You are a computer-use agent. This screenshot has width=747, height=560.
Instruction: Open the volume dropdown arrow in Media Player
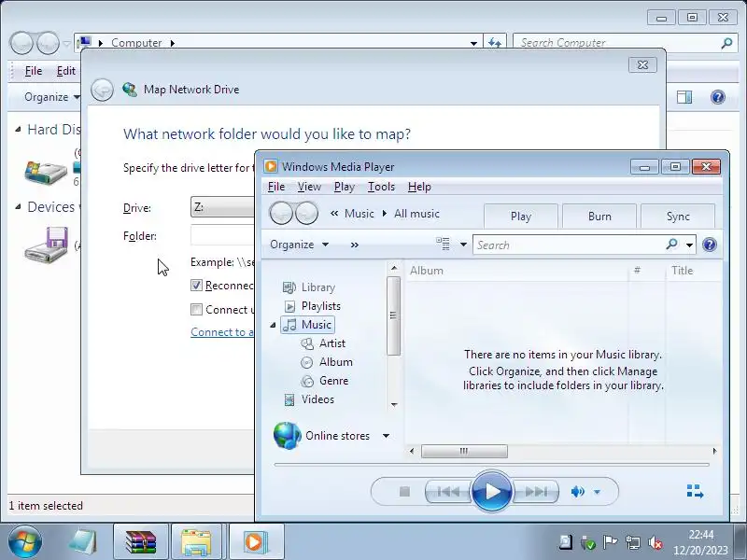[x=597, y=492]
